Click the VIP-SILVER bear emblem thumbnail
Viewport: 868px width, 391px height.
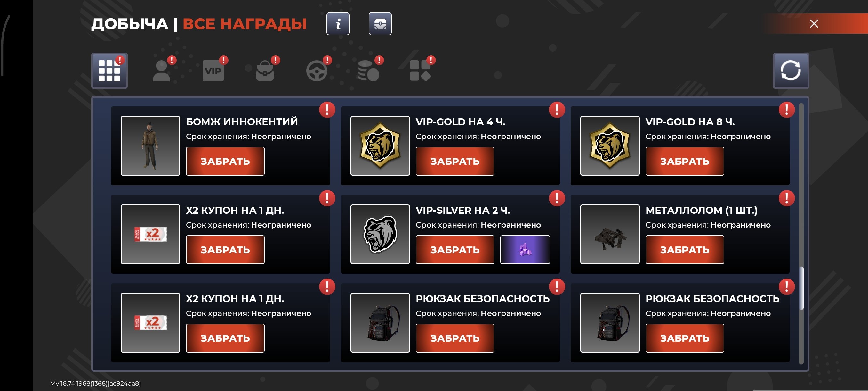click(x=380, y=234)
